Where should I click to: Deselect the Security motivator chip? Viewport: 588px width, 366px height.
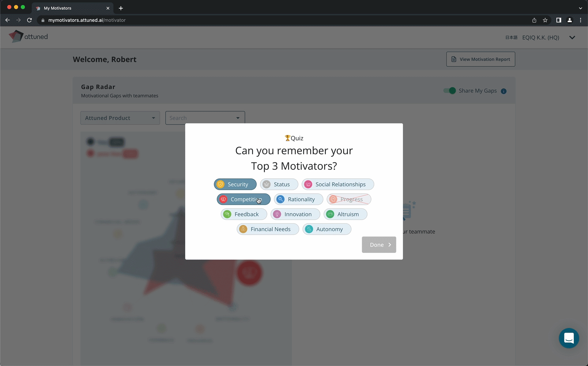point(235,184)
